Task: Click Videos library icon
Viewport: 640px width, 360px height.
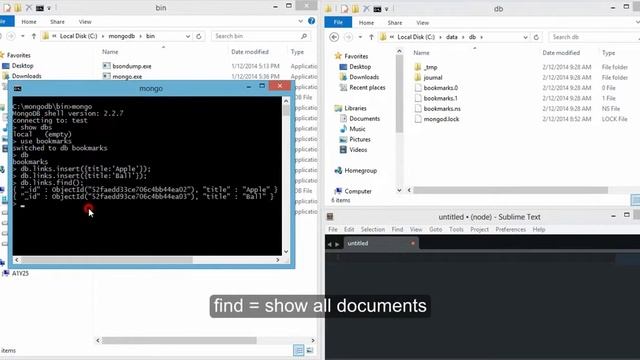Action: coord(343,150)
